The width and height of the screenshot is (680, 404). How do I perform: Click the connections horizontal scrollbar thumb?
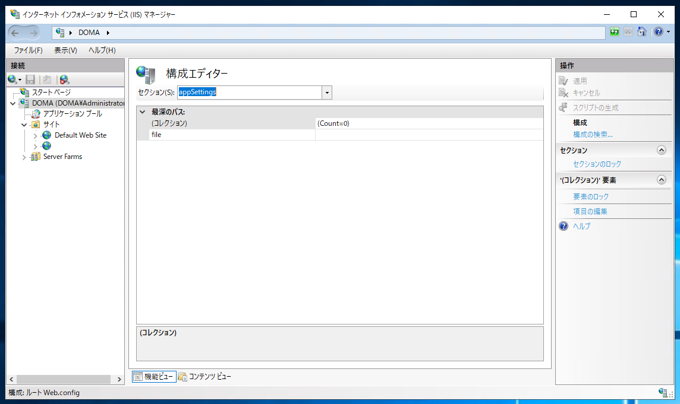point(64,379)
